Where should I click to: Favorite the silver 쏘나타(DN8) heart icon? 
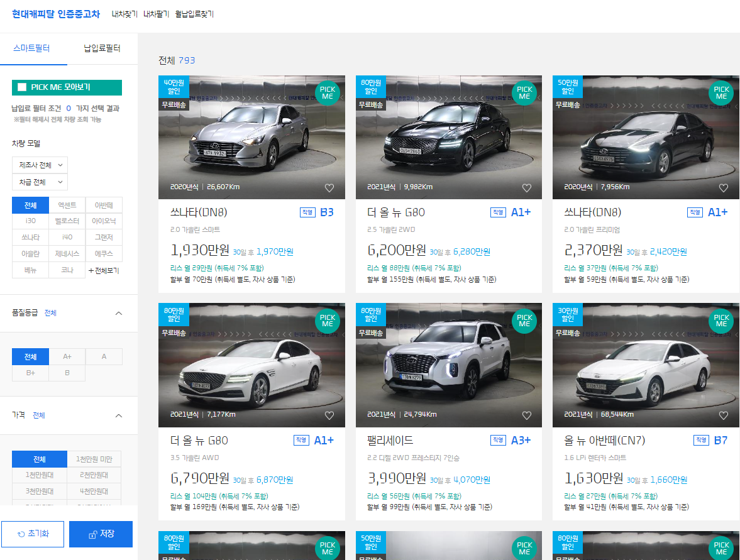pyautogui.click(x=329, y=188)
